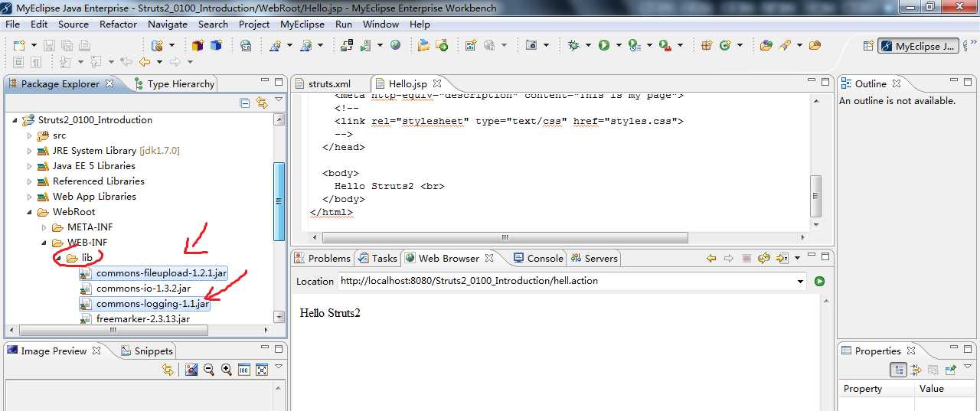Click the Open Web Browser globe icon
Image resolution: width=980 pixels, height=411 pixels.
pyautogui.click(x=396, y=46)
